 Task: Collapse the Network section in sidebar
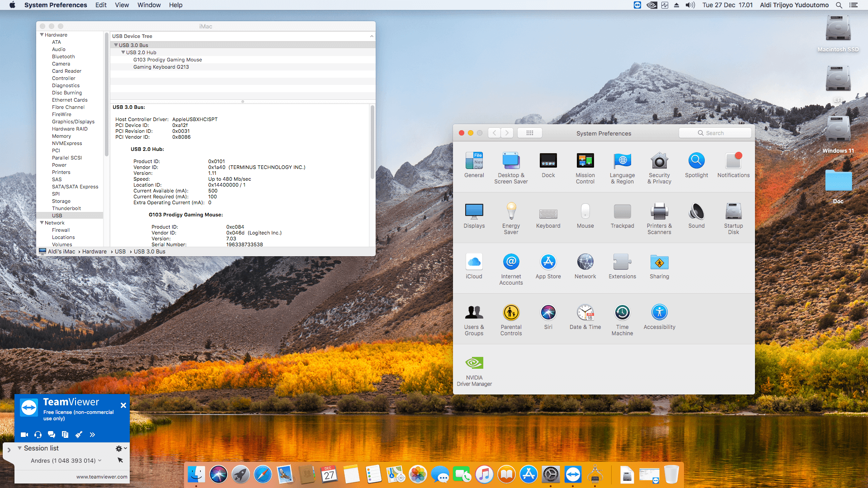click(42, 223)
